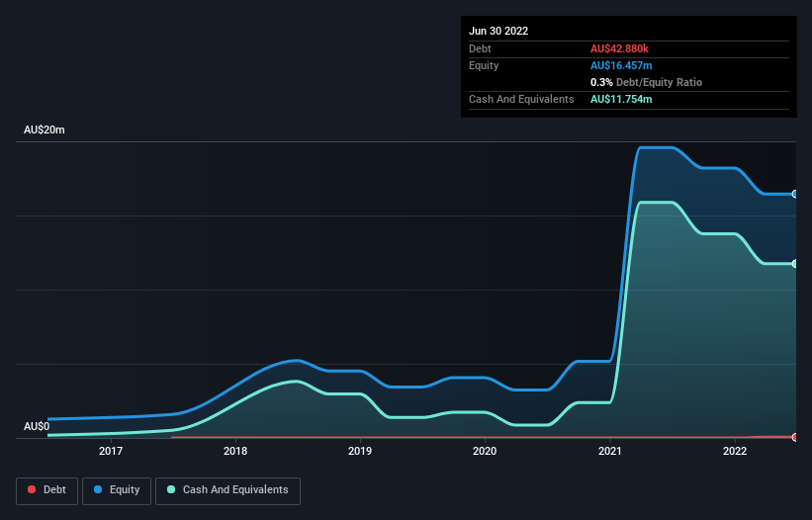Image resolution: width=812 pixels, height=520 pixels.
Task: Toggle the Debt series legend button
Action: tap(46, 490)
